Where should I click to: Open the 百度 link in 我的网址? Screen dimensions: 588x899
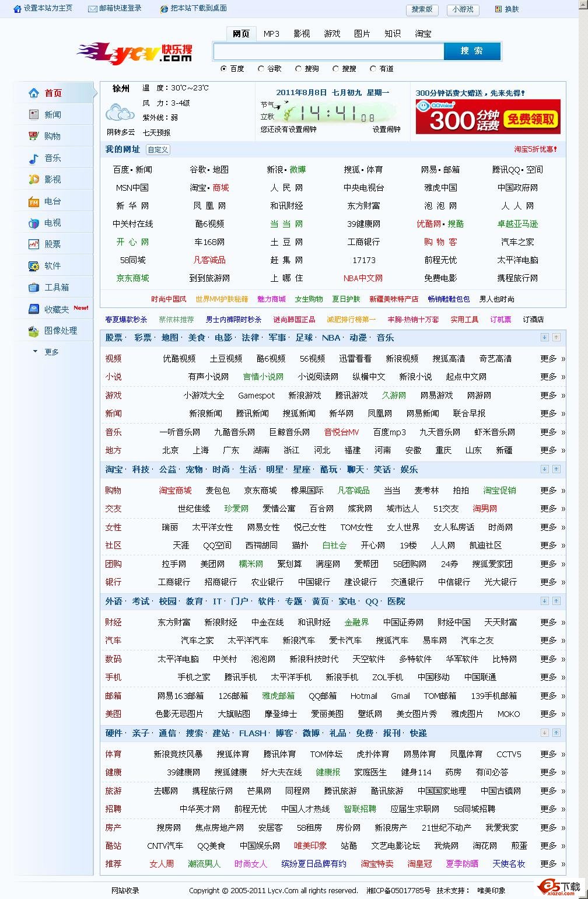click(121, 170)
